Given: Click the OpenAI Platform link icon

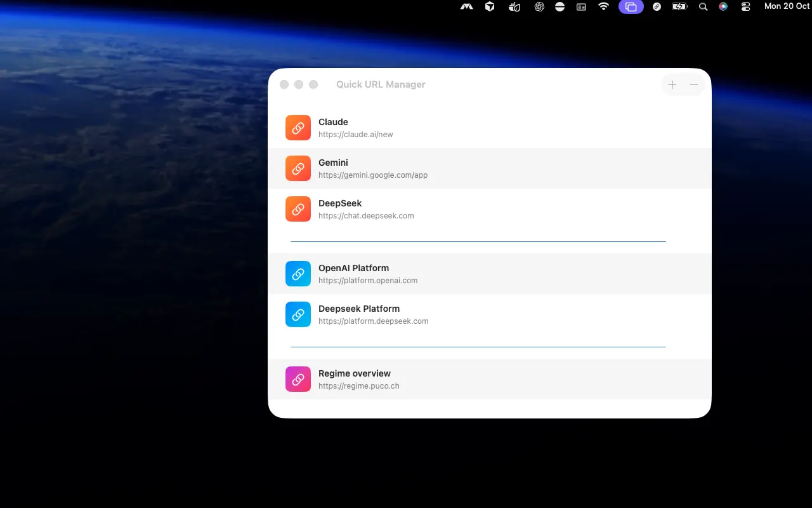Looking at the screenshot, I should [x=298, y=274].
